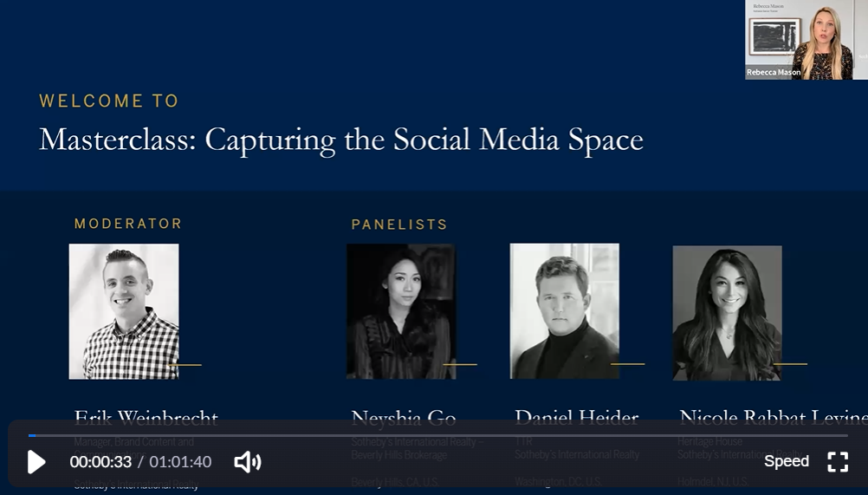This screenshot has width=868, height=495.
Task: Play the masterclass video
Action: point(36,462)
